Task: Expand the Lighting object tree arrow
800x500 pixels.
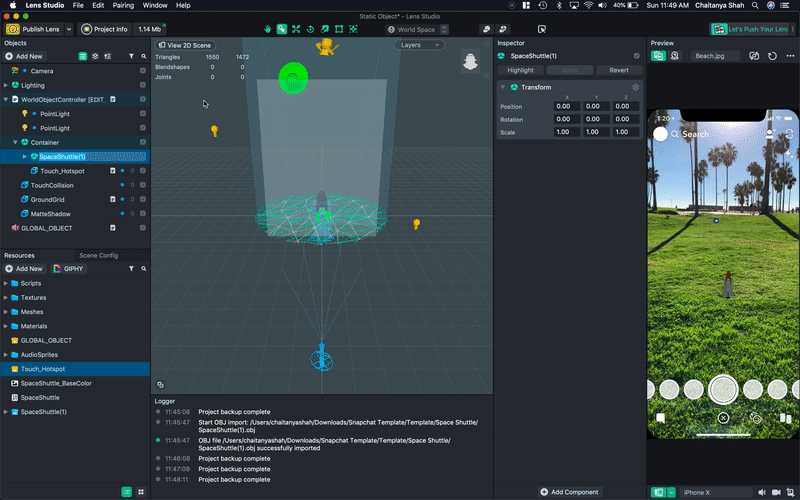Action: 6,85
